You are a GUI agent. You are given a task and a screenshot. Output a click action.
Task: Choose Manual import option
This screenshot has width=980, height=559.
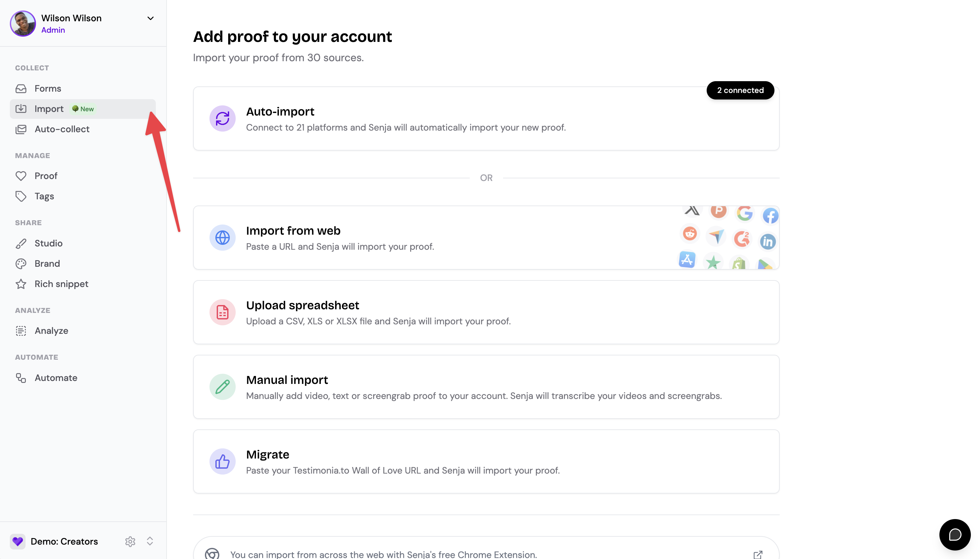(486, 387)
